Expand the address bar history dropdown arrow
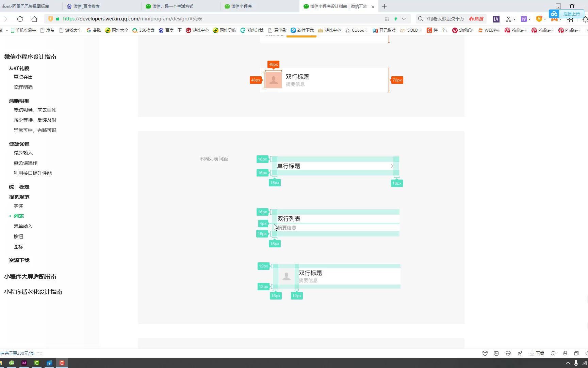This screenshot has width=588, height=368. click(404, 19)
